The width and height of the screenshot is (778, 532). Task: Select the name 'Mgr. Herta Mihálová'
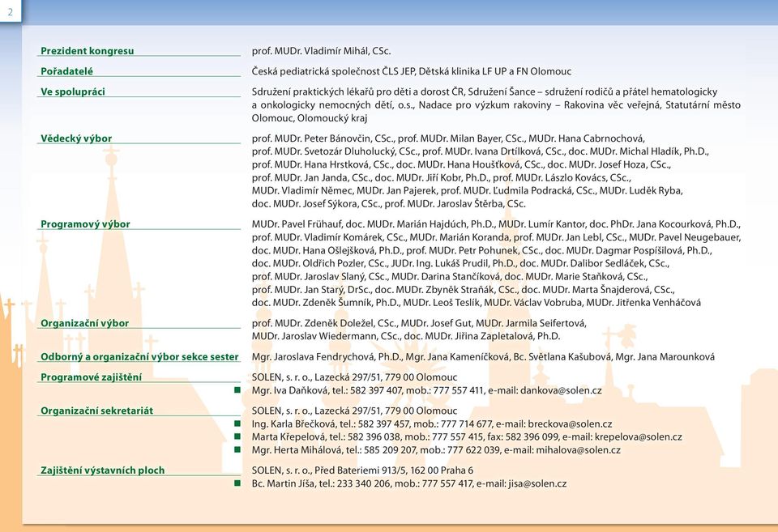pyautogui.click(x=297, y=450)
